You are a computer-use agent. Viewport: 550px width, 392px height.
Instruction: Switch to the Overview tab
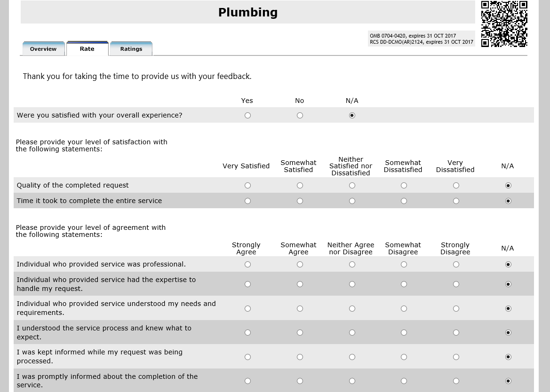tap(43, 49)
